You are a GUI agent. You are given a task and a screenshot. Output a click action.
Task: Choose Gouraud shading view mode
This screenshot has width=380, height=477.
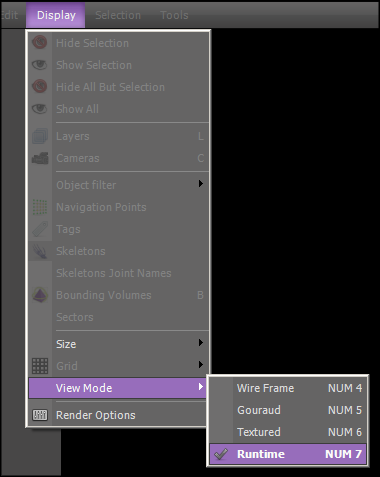(x=288, y=410)
